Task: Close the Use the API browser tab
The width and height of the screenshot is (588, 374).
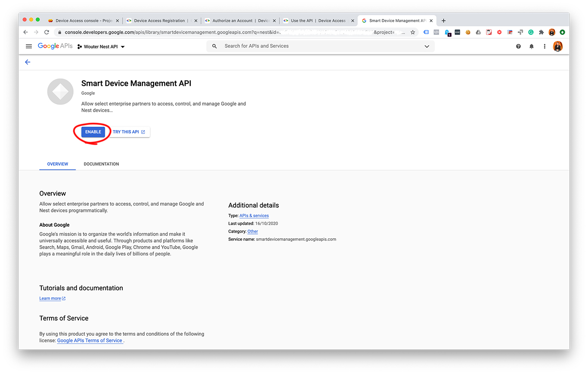Action: pos(353,21)
